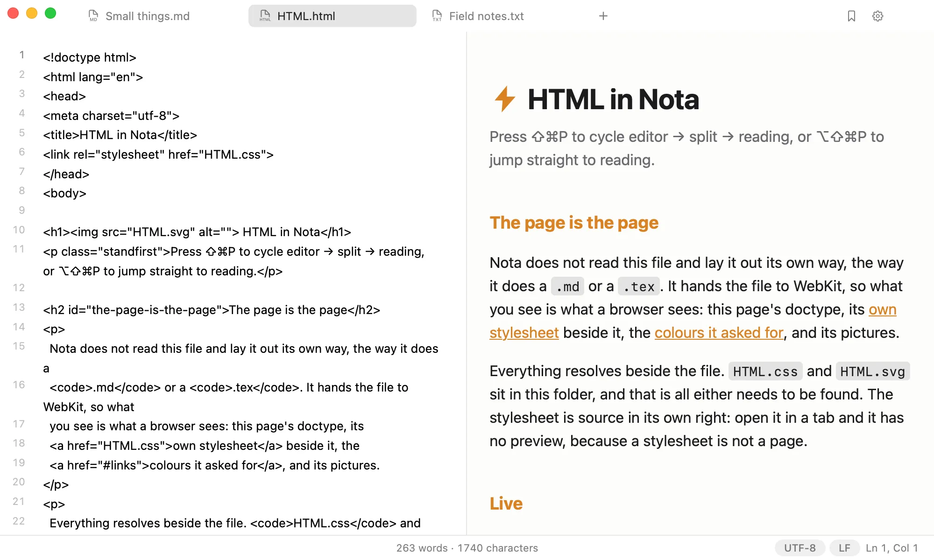The width and height of the screenshot is (934, 560).
Task: Add a new tab with the plus icon
Action: click(603, 16)
